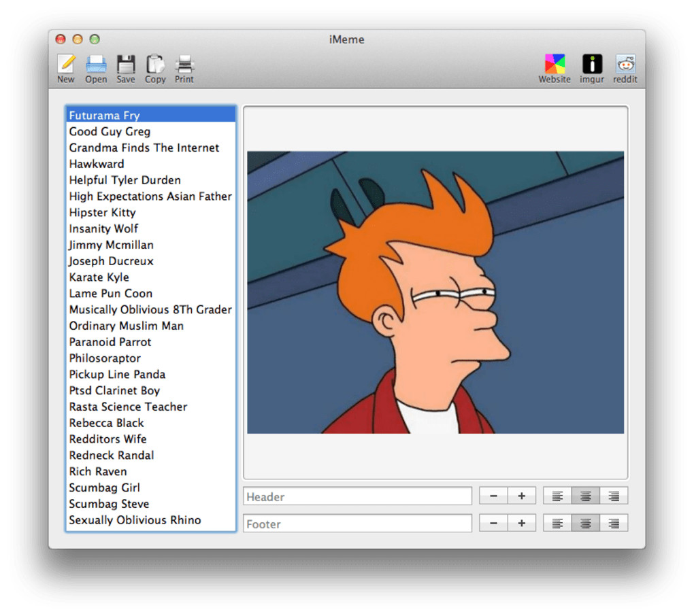Choose the Joseph Ducreux template
Screen dimensions: 694x616
point(151,261)
